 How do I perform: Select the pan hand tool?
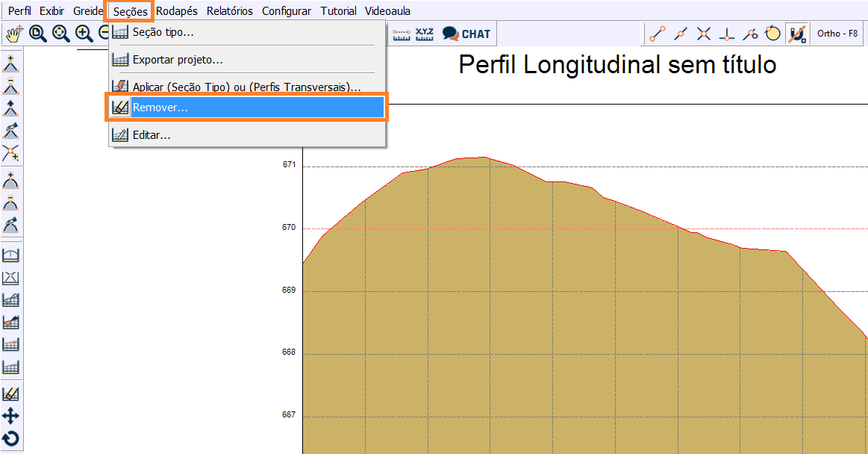[14, 34]
